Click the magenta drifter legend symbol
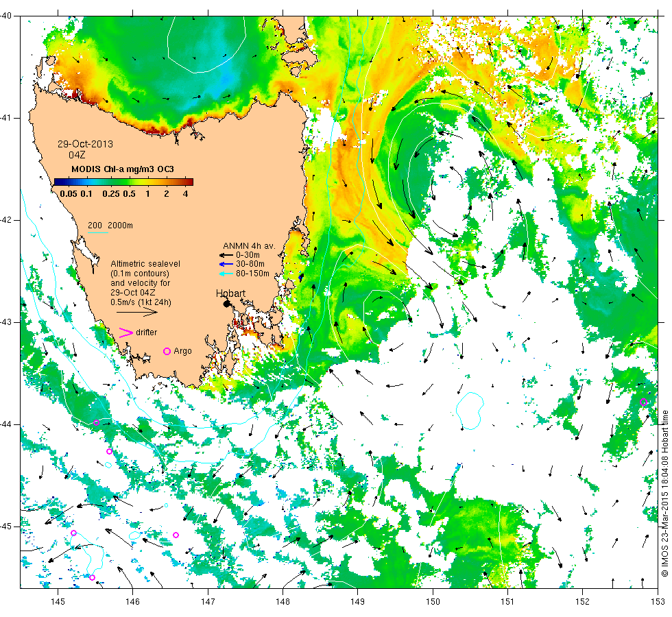 coord(125,332)
